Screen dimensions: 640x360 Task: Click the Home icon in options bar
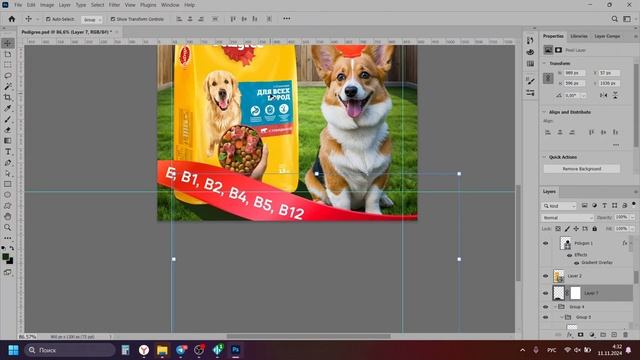12,19
